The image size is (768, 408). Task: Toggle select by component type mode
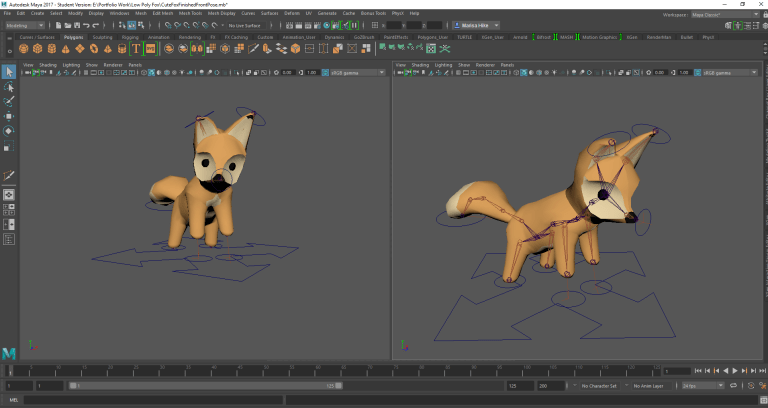click(141, 25)
